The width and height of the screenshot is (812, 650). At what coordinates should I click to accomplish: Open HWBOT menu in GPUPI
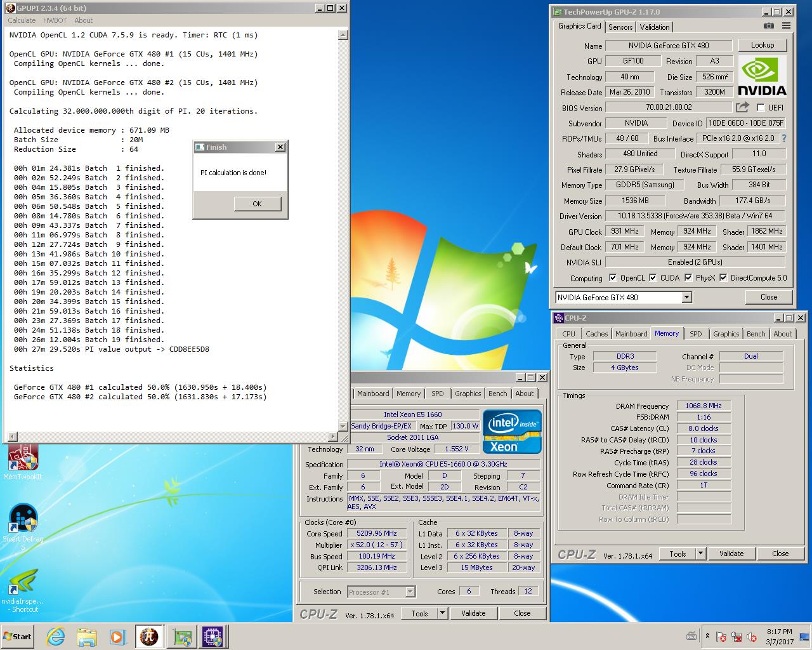[x=55, y=20]
